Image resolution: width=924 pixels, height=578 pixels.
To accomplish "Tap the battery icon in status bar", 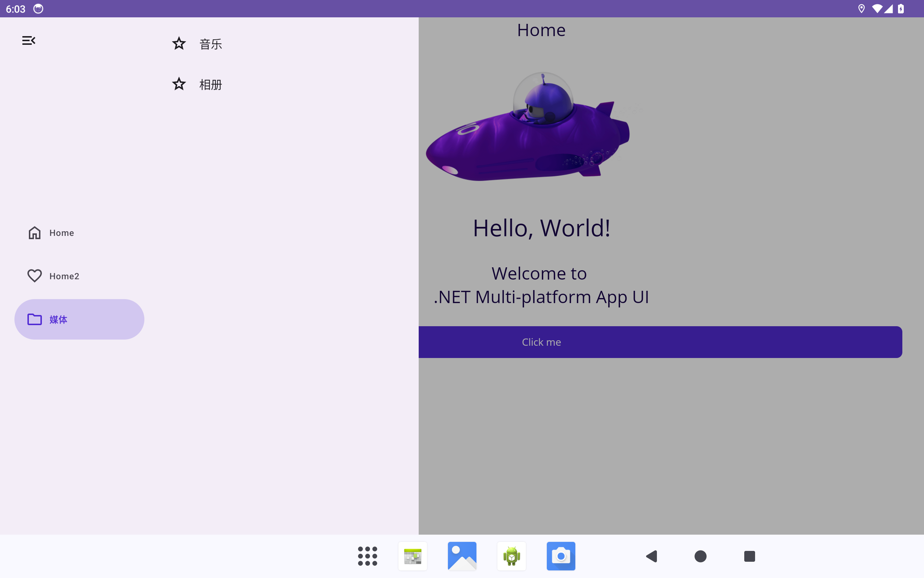I will pyautogui.click(x=901, y=9).
